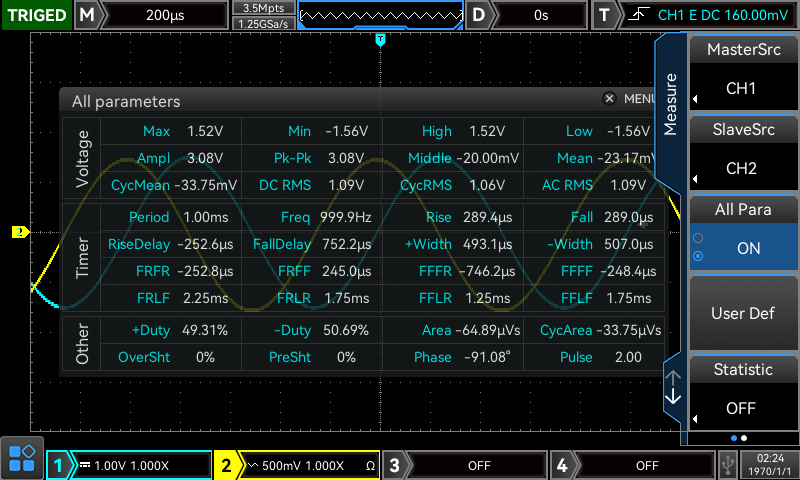Viewport: 800px width, 480px height.
Task: Collapse the Measure side menu tab
Action: pyautogui.click(x=671, y=103)
